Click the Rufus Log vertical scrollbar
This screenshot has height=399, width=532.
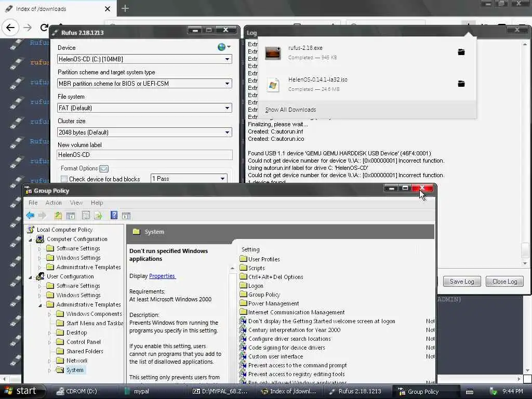coord(525,154)
